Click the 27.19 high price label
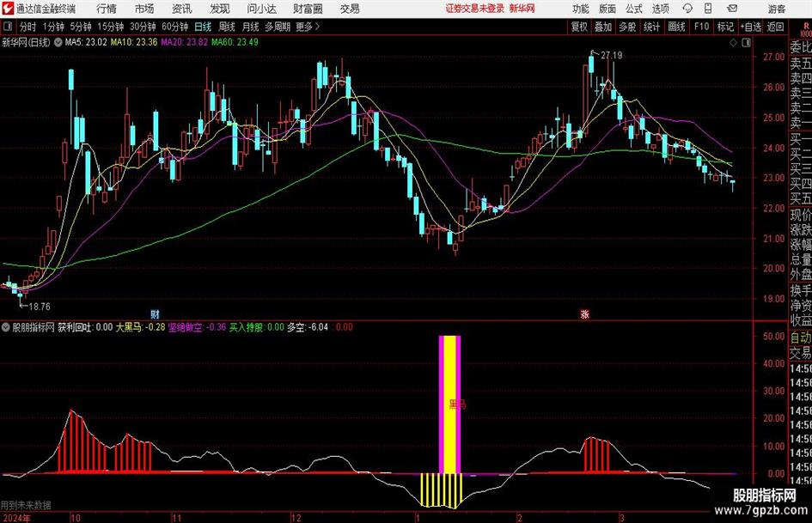Image resolution: width=812 pixels, height=523 pixels. [612, 56]
